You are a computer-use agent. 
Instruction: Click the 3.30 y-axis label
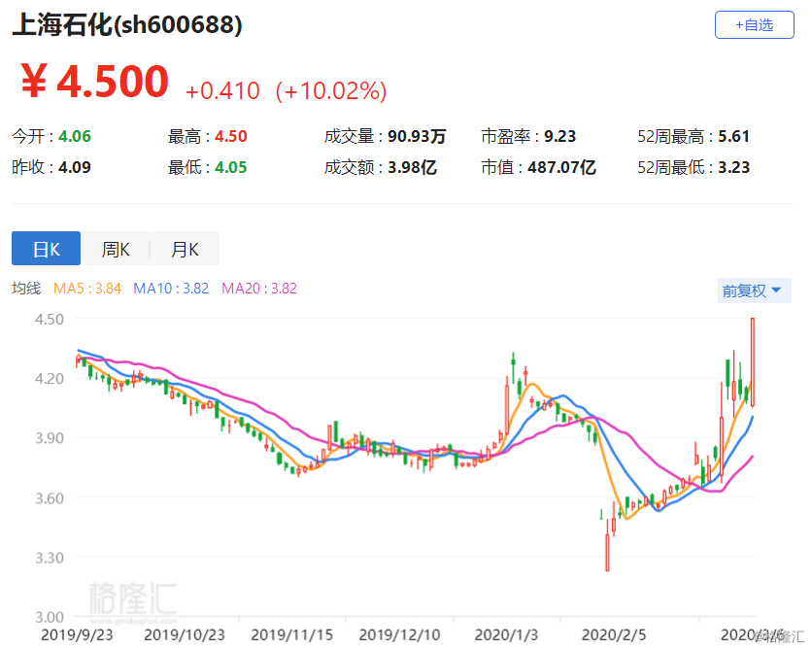click(x=50, y=558)
